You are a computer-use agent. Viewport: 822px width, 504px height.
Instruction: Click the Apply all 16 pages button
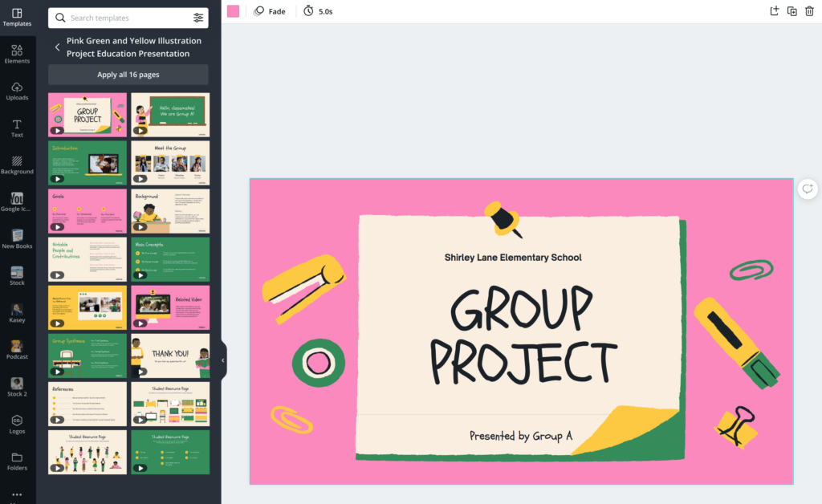pos(128,74)
